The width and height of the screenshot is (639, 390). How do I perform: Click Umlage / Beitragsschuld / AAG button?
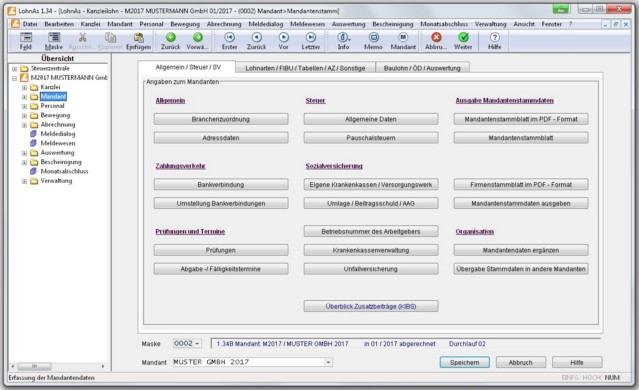pyautogui.click(x=371, y=203)
